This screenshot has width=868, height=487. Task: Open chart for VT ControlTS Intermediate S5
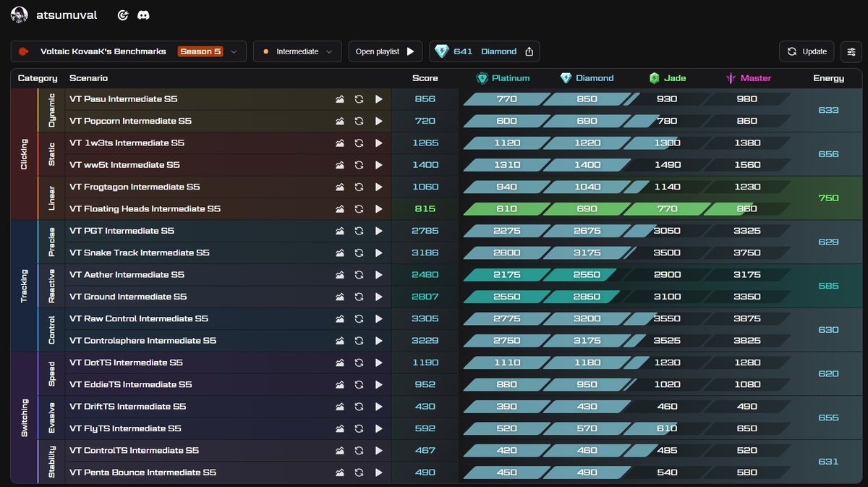340,450
